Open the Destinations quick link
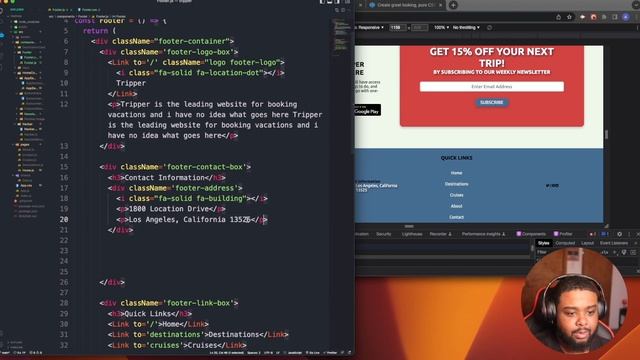The height and width of the screenshot is (360, 640). (456, 184)
